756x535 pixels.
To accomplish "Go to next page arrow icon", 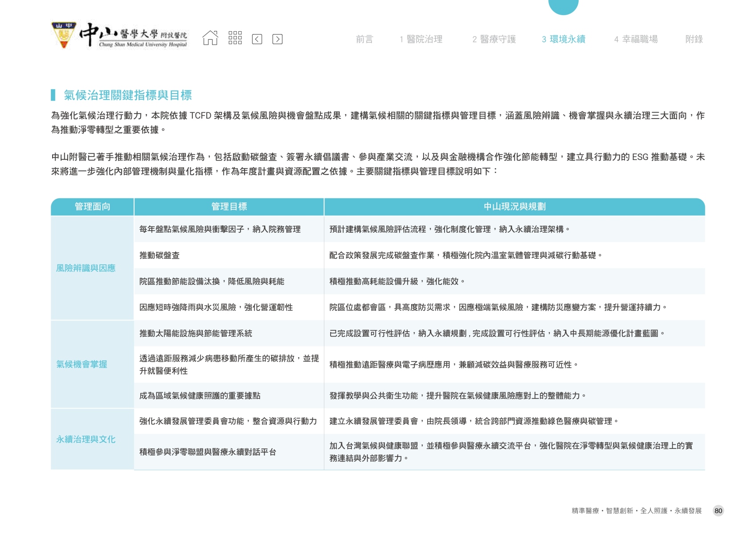I will pyautogui.click(x=277, y=39).
